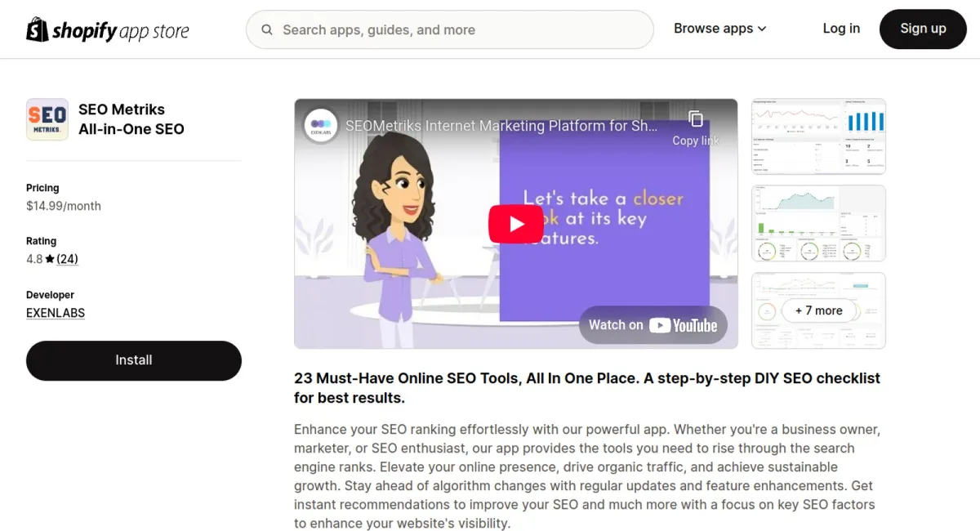980x531 pixels.
Task: Open the first dashboard screenshot thumbnail
Action: tap(818, 136)
